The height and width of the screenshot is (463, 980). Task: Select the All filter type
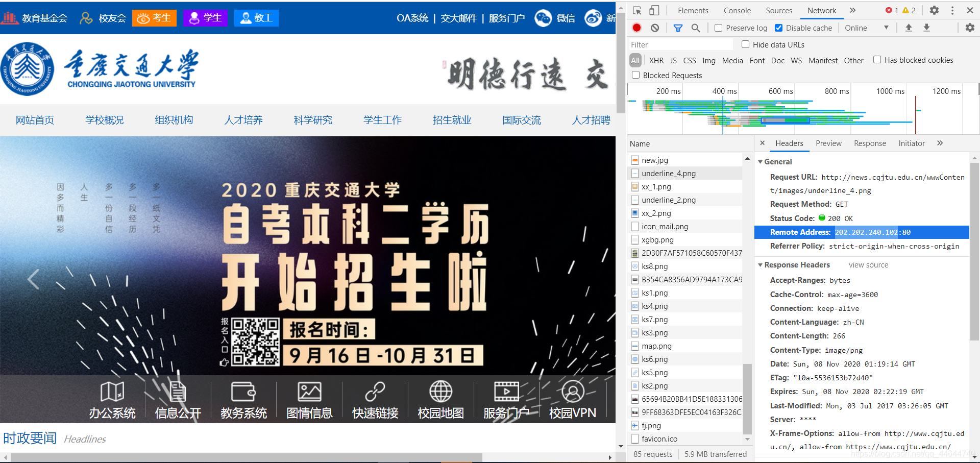click(x=635, y=60)
